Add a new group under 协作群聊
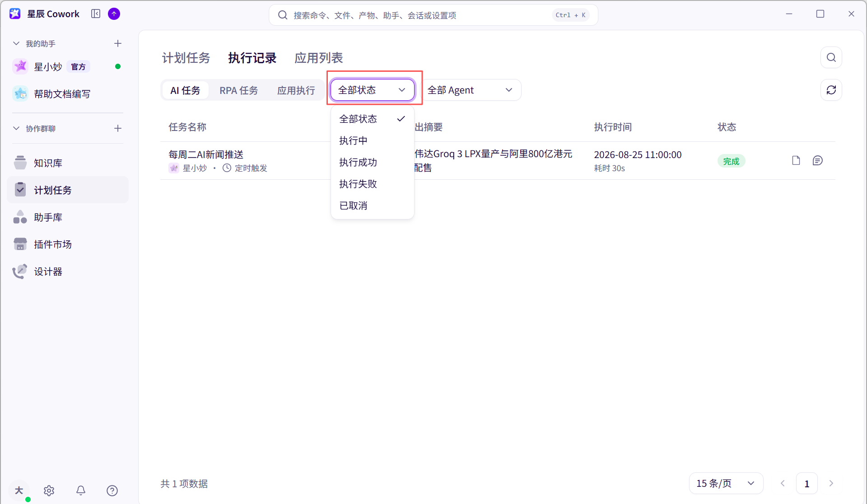Viewport: 867px width, 504px height. (x=118, y=128)
